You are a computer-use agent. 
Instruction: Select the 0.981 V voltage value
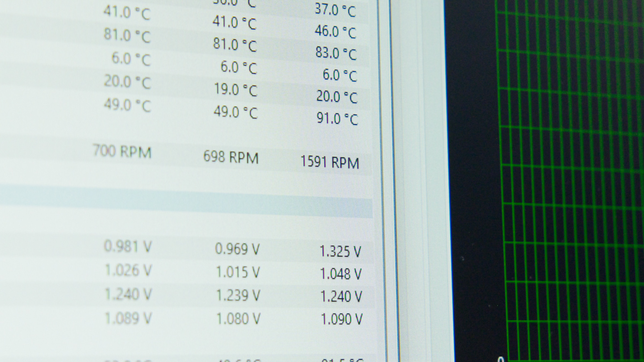128,247
